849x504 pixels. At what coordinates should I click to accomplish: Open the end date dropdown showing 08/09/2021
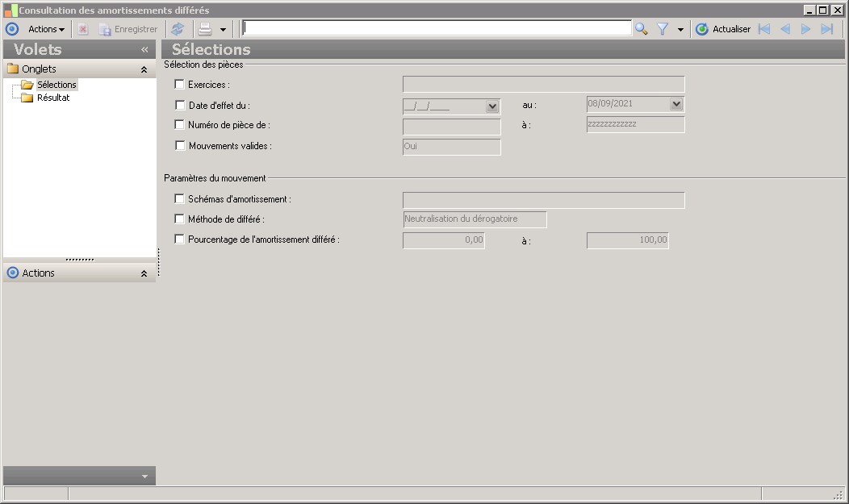(676, 104)
